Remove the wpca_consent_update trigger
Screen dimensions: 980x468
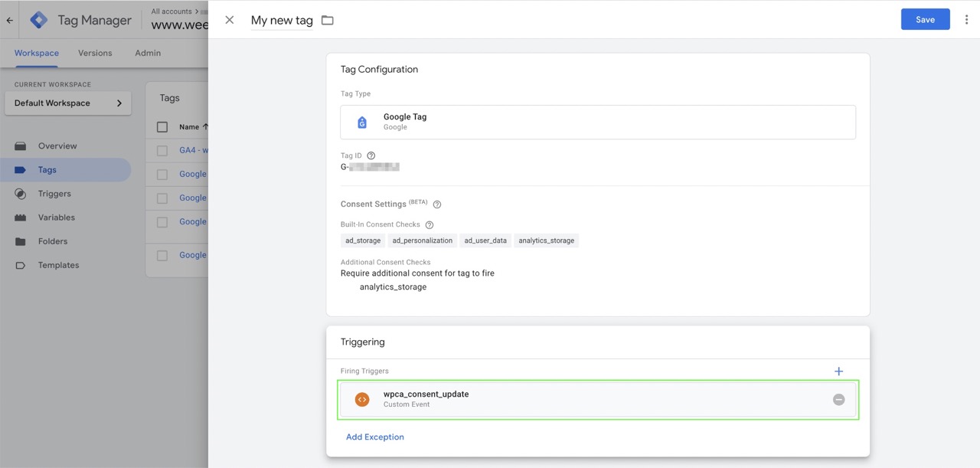(838, 399)
